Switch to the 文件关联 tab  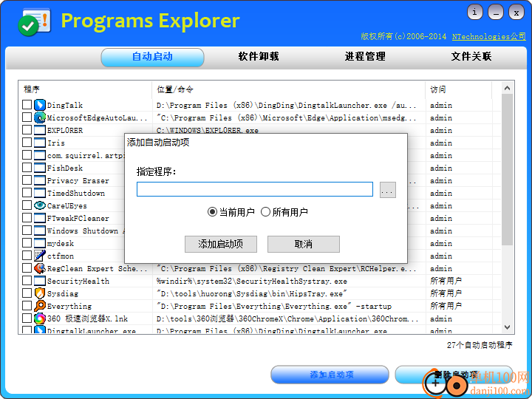(471, 57)
